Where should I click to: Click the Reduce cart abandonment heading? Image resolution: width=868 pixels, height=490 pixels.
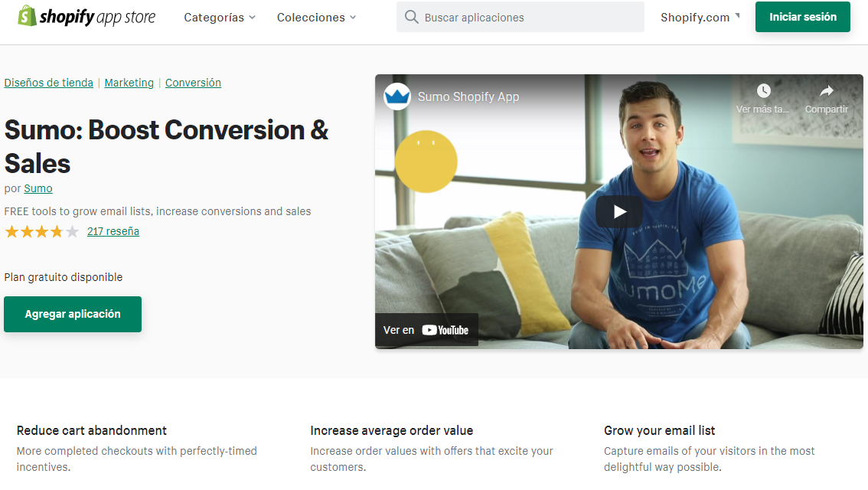pyautogui.click(x=91, y=431)
